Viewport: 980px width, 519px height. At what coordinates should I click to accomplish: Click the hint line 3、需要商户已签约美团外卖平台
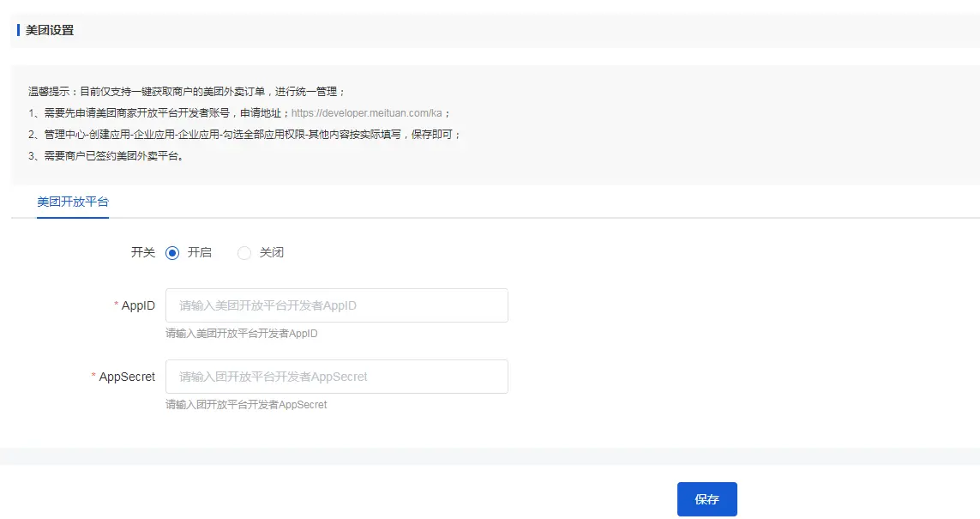point(107,156)
